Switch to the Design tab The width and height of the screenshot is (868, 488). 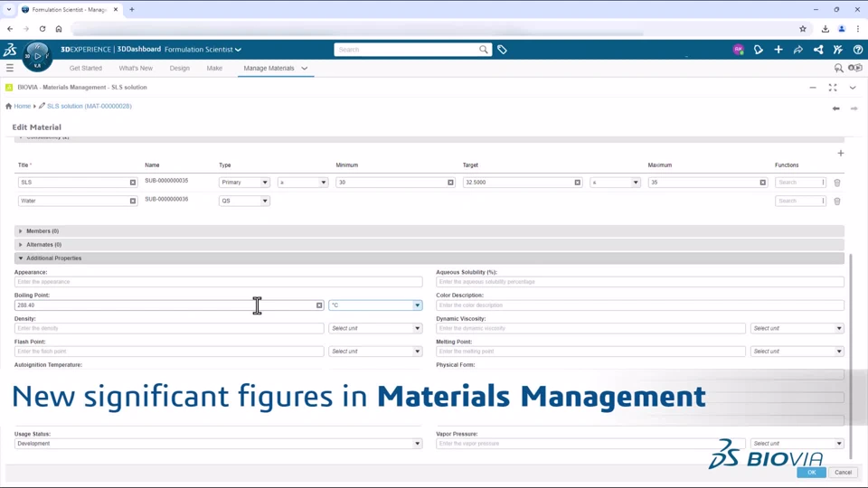(x=179, y=68)
